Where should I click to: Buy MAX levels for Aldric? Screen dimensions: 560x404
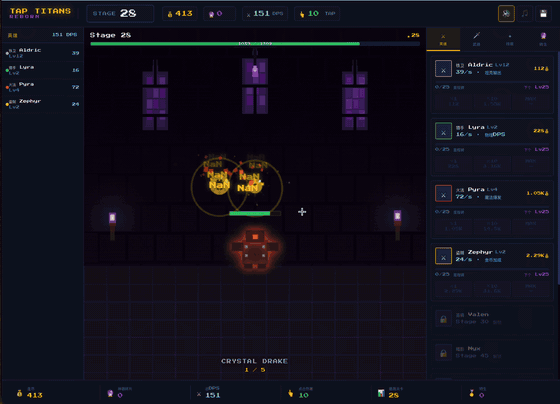click(x=531, y=101)
